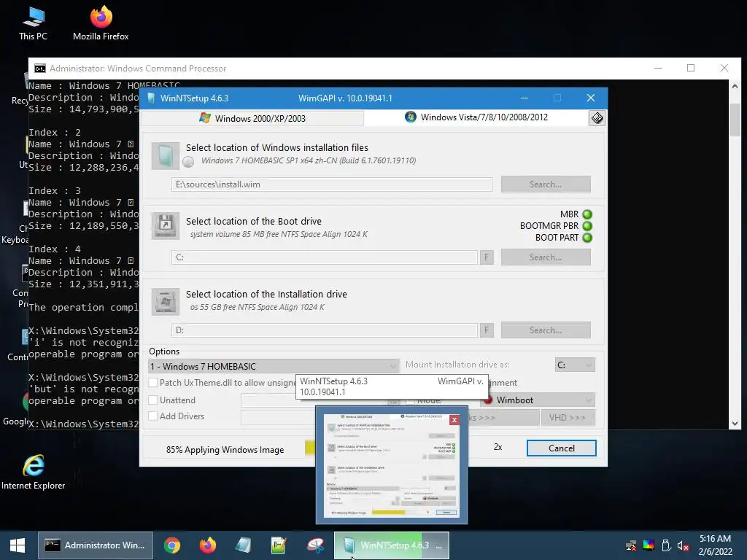Click the WinNTSetup taskbar preview thumbnail
This screenshot has height=560, width=747.
coord(391,466)
